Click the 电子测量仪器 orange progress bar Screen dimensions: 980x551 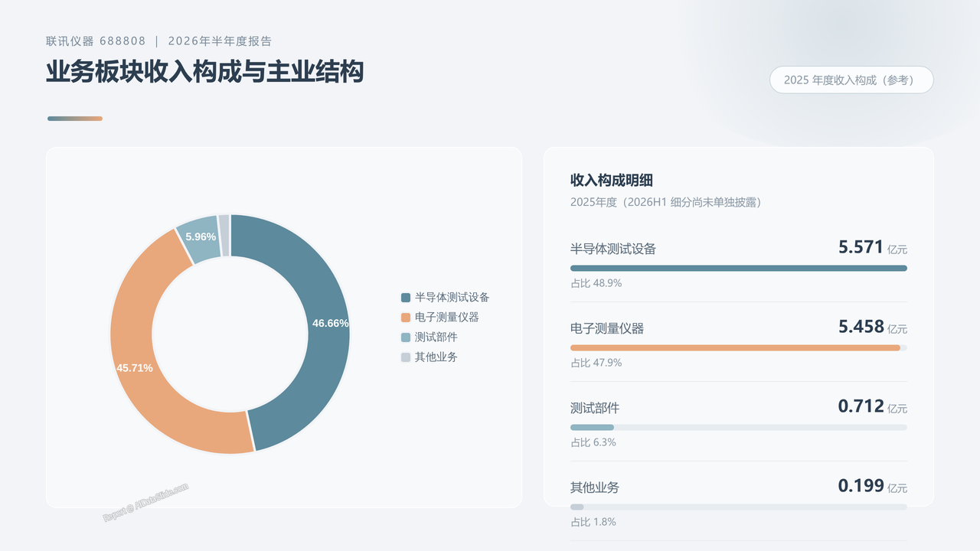pos(736,348)
